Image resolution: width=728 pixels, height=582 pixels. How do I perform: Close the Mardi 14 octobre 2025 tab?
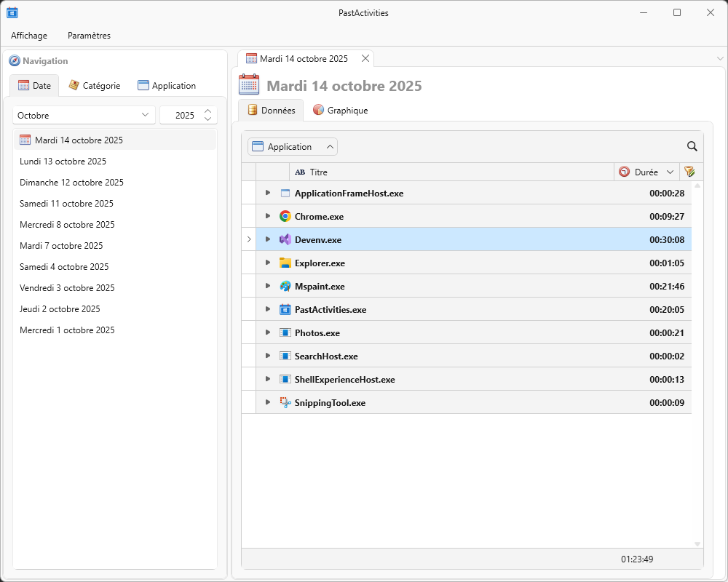[x=365, y=58]
